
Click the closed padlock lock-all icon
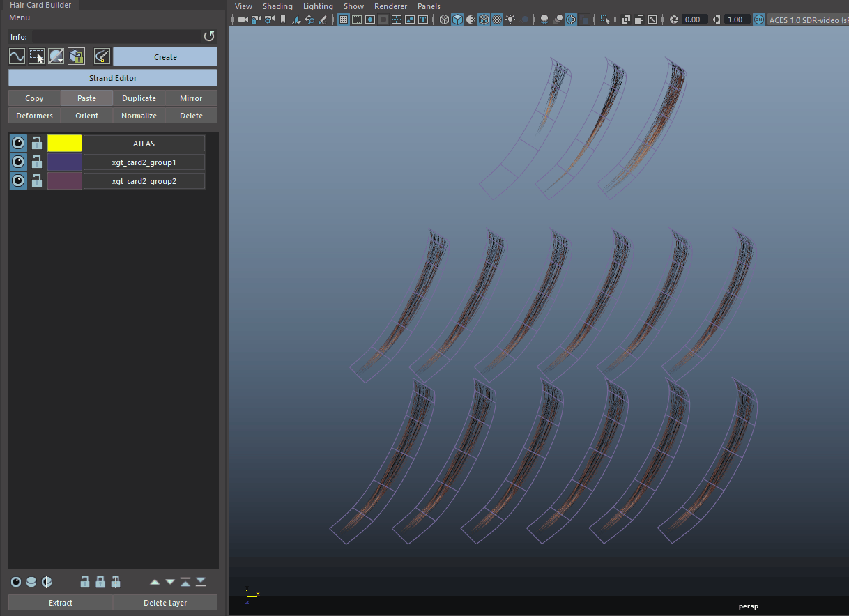100,582
